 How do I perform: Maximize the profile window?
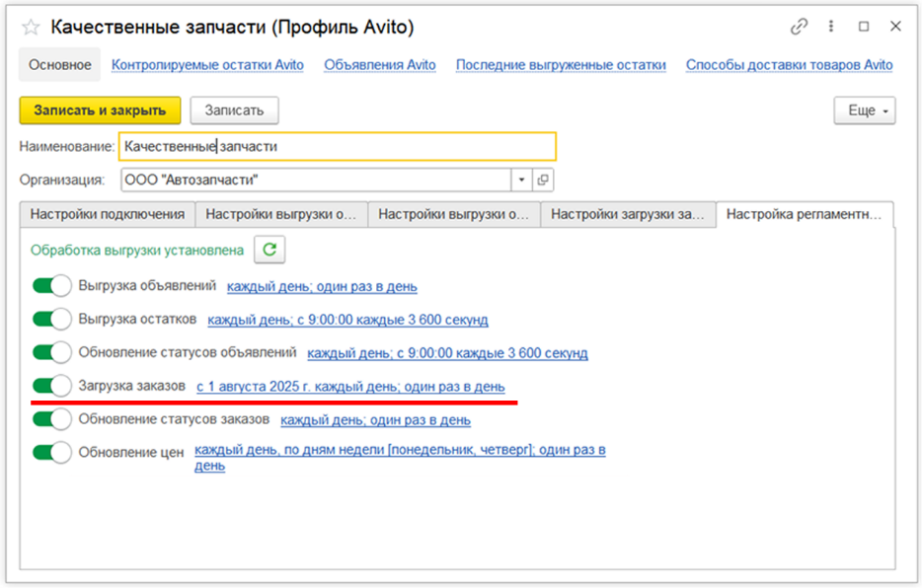click(x=864, y=27)
